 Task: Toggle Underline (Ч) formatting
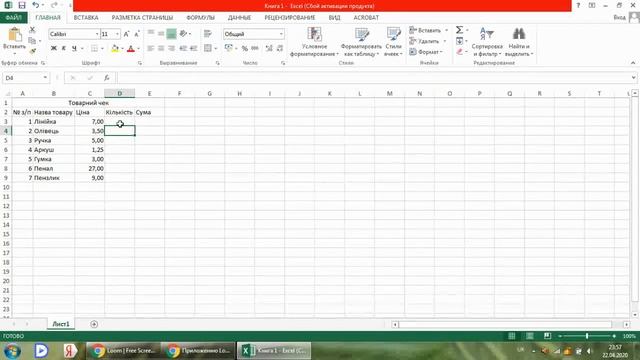74,48
